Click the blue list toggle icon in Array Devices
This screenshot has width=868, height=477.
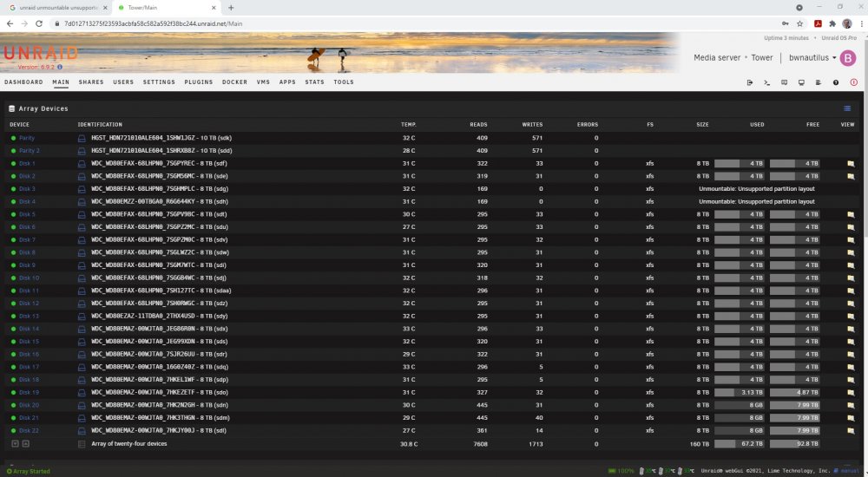847,108
